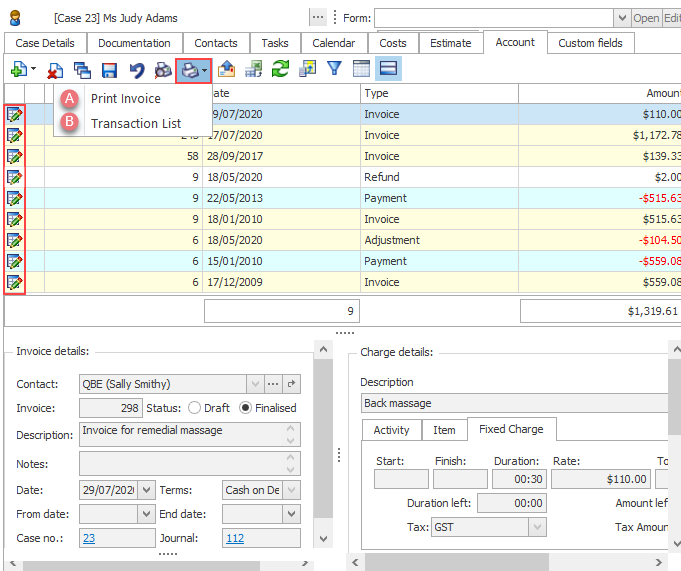Viewport: 681px width, 571px height.
Task: Switch to the Fixed Charge tab
Action: 511,429
